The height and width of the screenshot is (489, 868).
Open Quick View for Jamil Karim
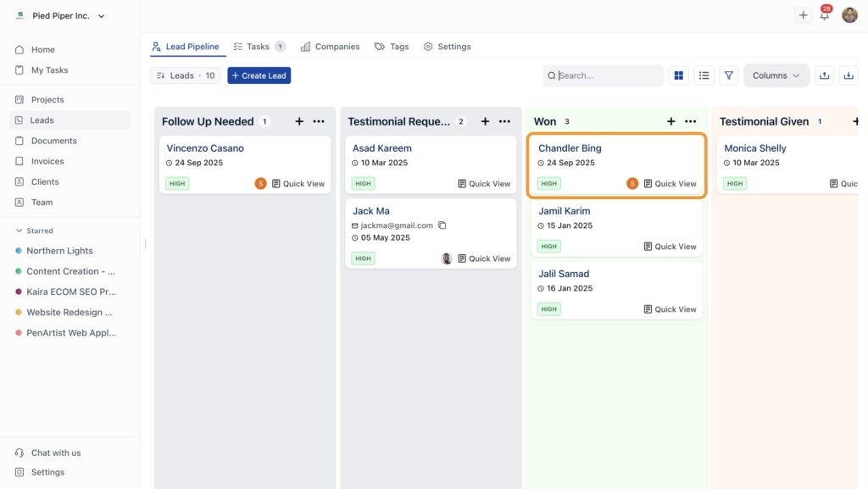pyautogui.click(x=670, y=247)
